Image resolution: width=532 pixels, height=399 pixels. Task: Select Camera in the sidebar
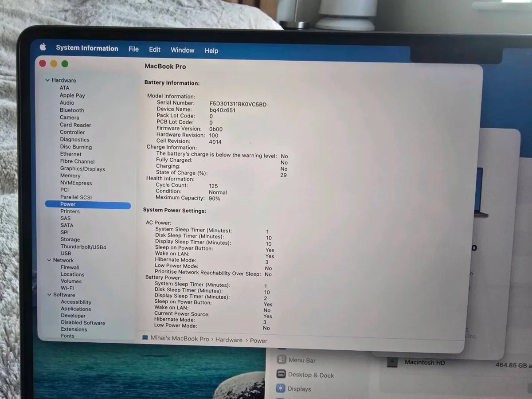70,117
